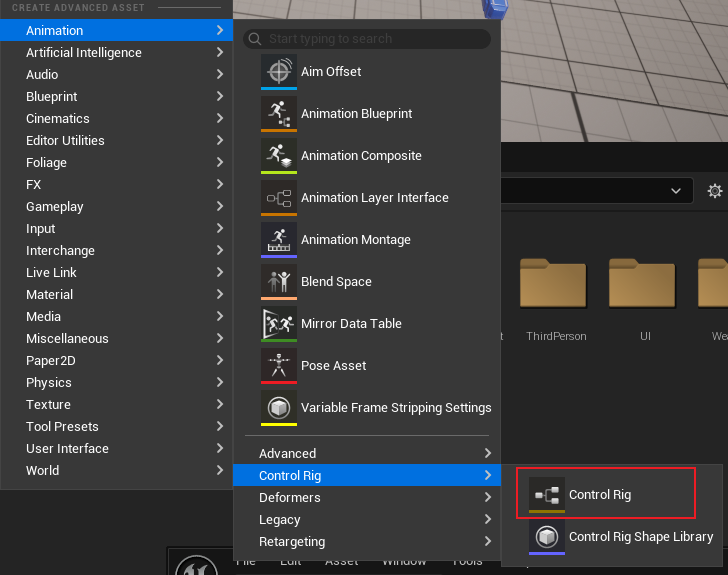This screenshot has width=728, height=575.
Task: Click the Control Rig Shape Library label
Action: tap(641, 537)
